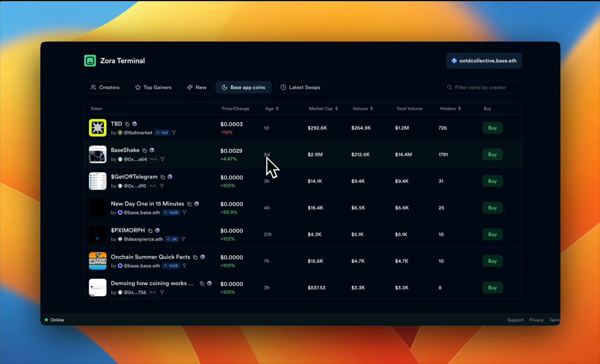This screenshot has height=364, width=600.
Task: Click the purple orb icon beside $PXIMORPH
Action: (157, 230)
